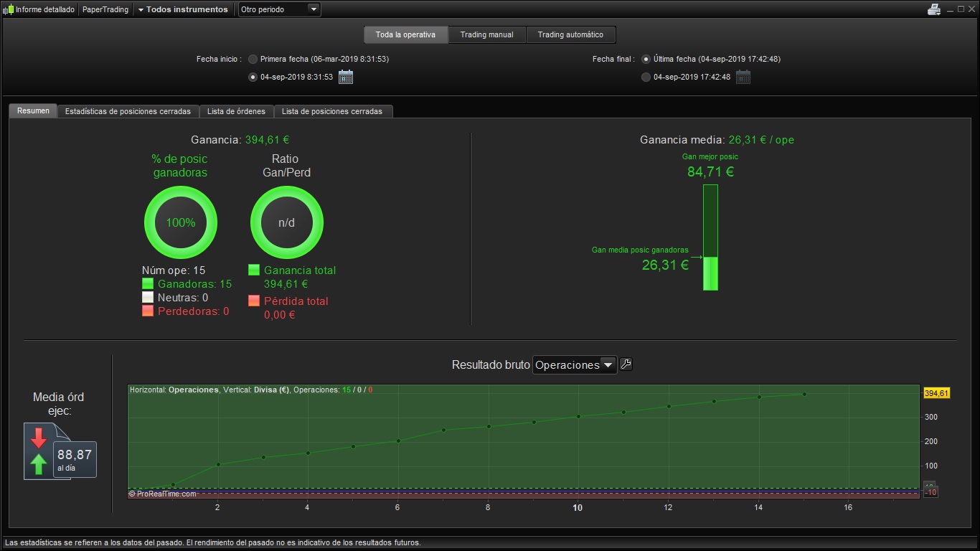
Task: Click the printer icon in title bar
Action: (x=933, y=9)
